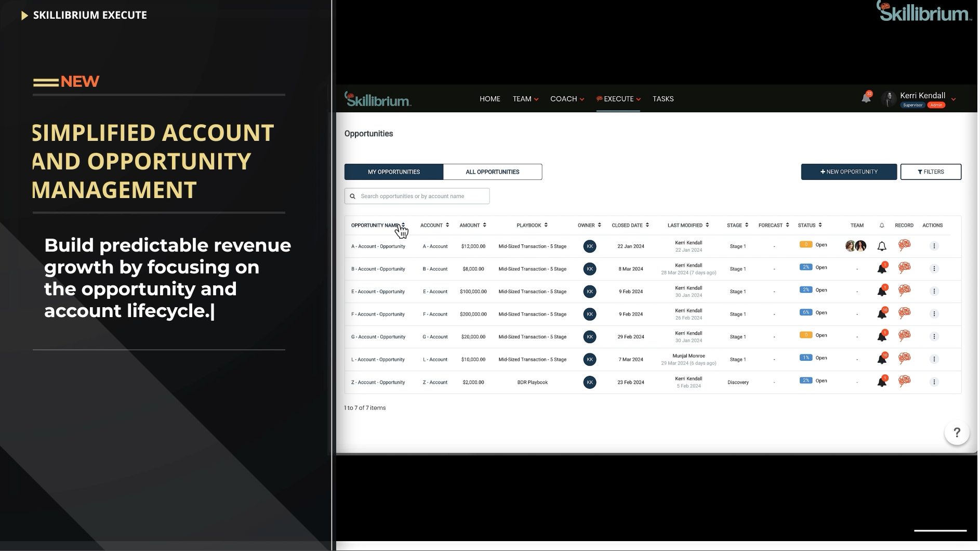This screenshot has width=980, height=551.
Task: Expand the Kerri Kendall account dropdown
Action: (x=953, y=99)
